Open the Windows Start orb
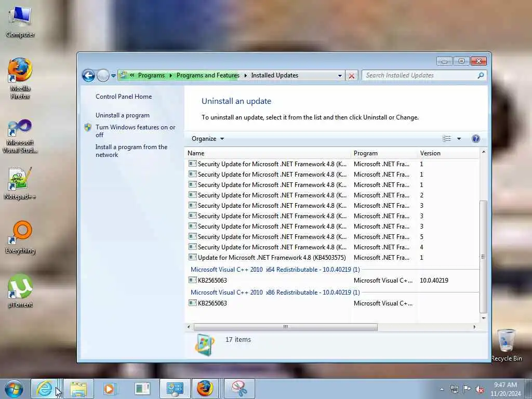This screenshot has height=399, width=532. click(x=14, y=389)
